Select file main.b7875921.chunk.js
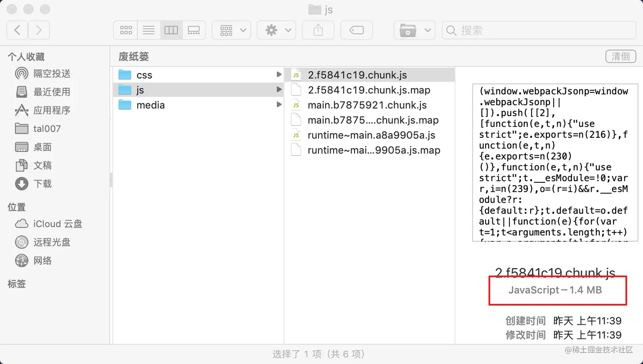This screenshot has height=364, width=643. (370, 105)
